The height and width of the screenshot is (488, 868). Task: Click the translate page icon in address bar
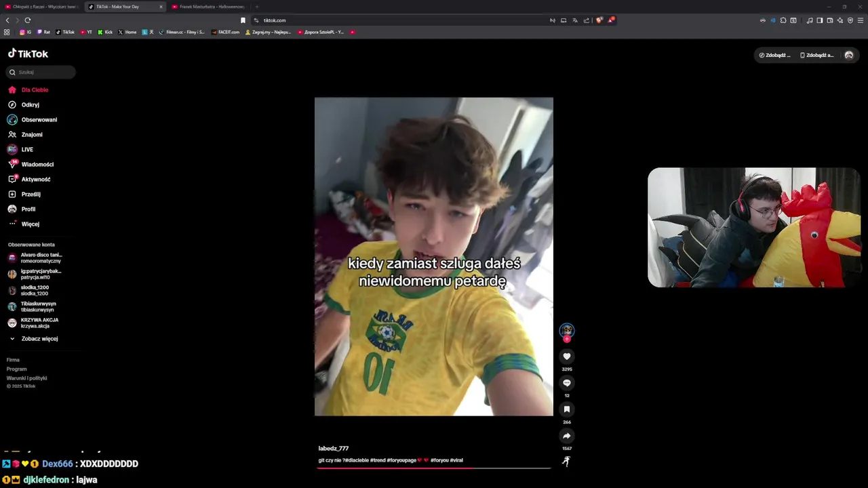point(575,20)
